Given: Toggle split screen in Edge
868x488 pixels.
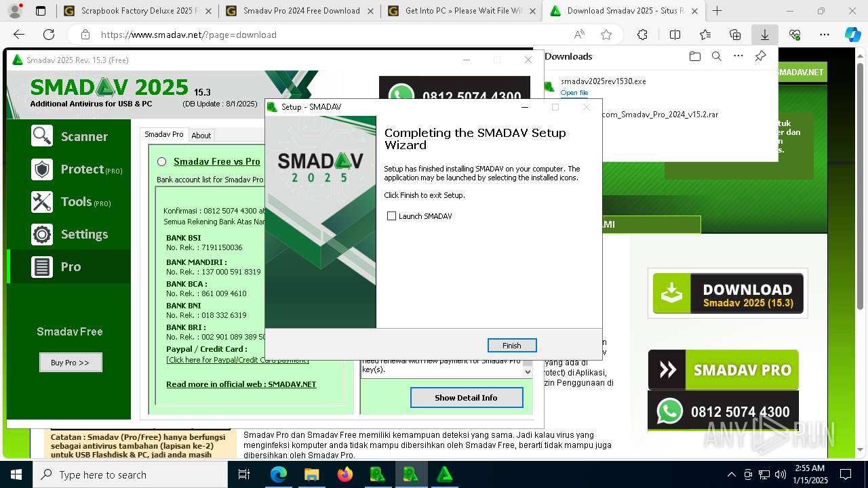Looking at the screenshot, I should click(x=675, y=35).
